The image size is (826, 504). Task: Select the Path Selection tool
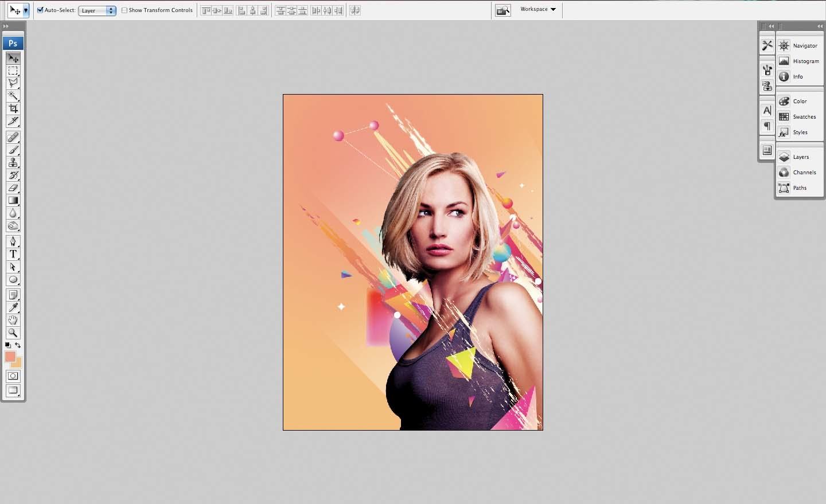tap(13, 267)
